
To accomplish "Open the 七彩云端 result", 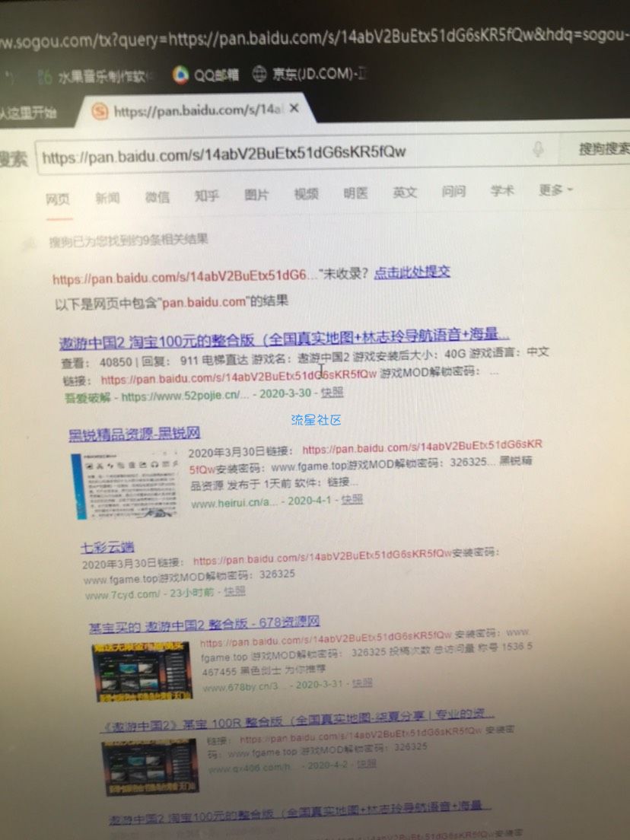I will (x=107, y=547).
